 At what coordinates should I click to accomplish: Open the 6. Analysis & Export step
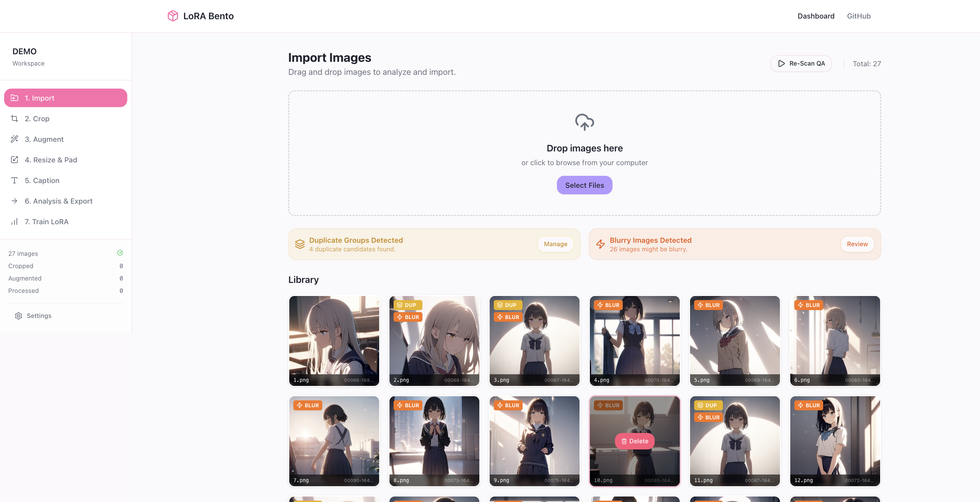click(59, 201)
